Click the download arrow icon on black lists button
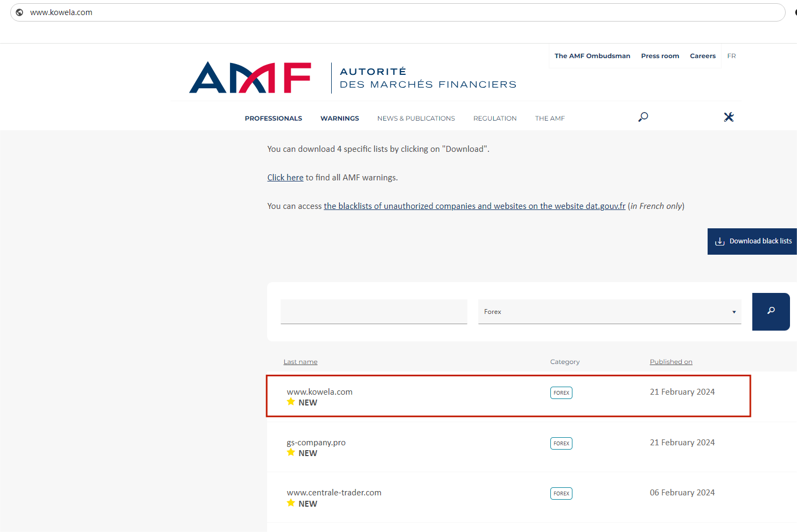Image resolution: width=797 pixels, height=532 pixels. pos(719,241)
